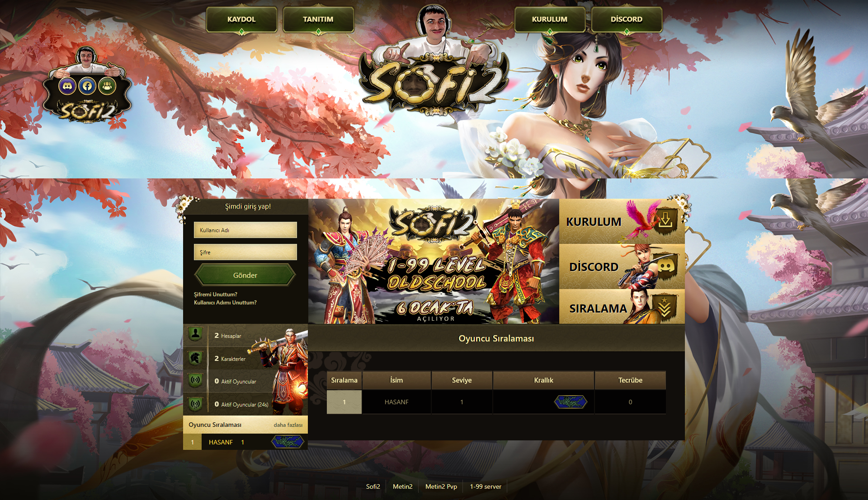Click the 1-99 Level Oldschool banner
The height and width of the screenshot is (500, 868).
(x=434, y=262)
